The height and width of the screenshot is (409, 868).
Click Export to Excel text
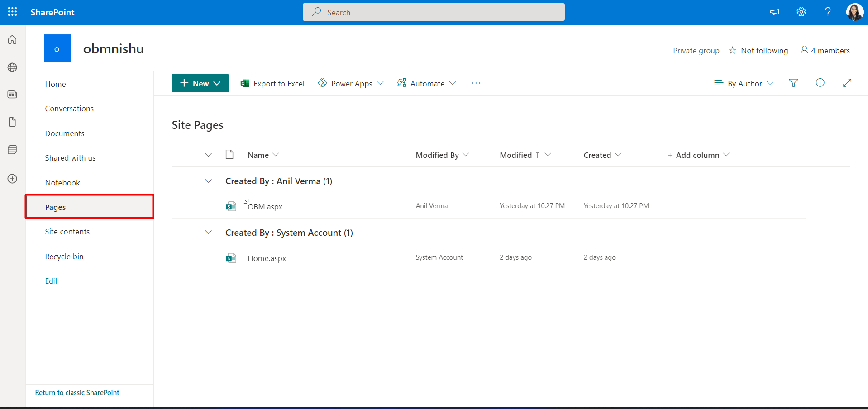tap(279, 84)
